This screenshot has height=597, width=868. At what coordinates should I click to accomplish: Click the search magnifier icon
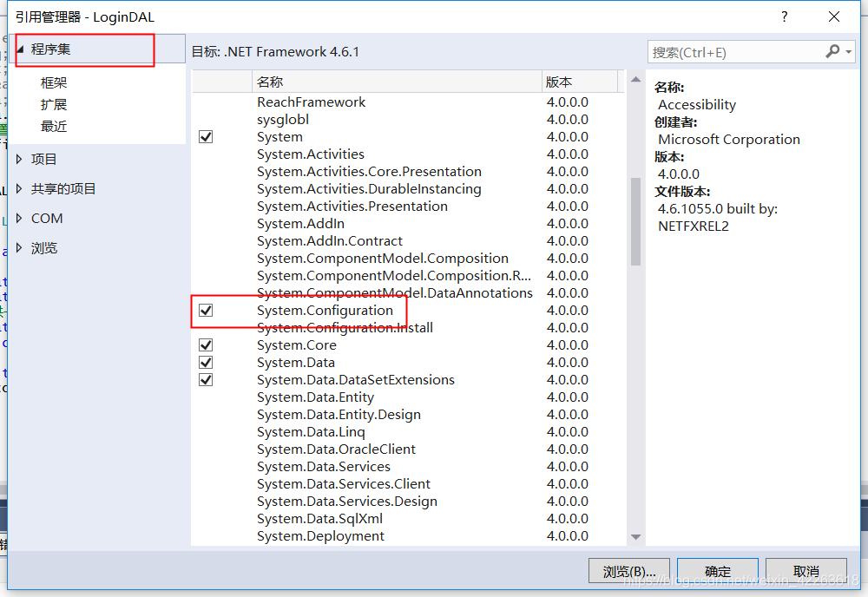point(832,51)
